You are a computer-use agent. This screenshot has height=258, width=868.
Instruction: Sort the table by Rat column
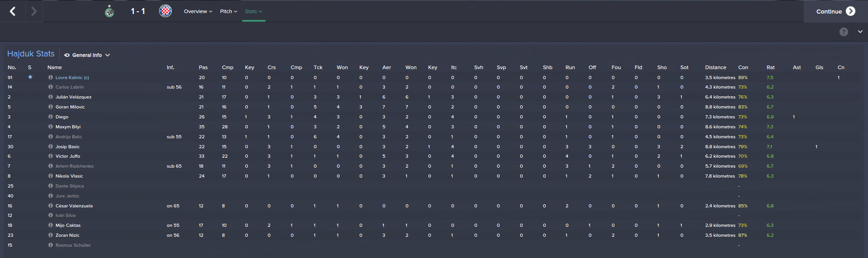click(x=770, y=67)
